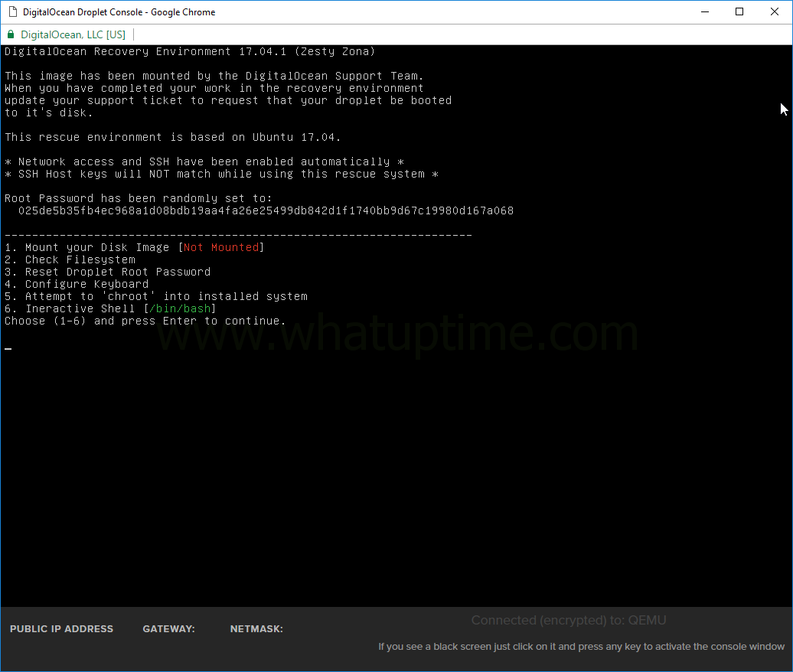Click the 'Ineractive Shell' option line
The width and height of the screenshot is (793, 672).
coord(111,308)
